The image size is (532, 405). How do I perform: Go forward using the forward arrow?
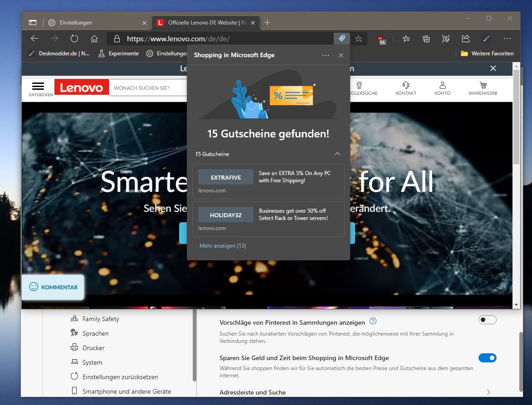(54, 39)
